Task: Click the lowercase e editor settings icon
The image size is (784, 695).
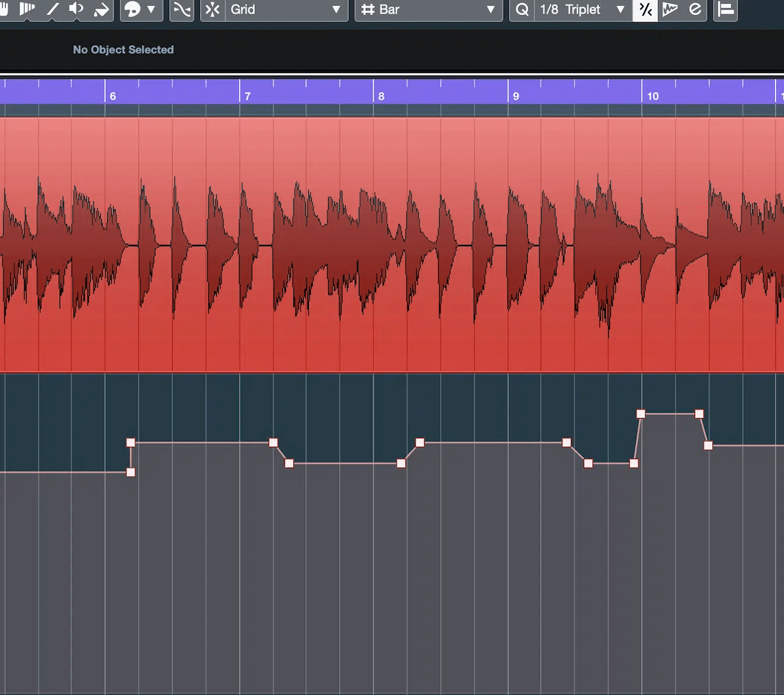Action: 694,9
